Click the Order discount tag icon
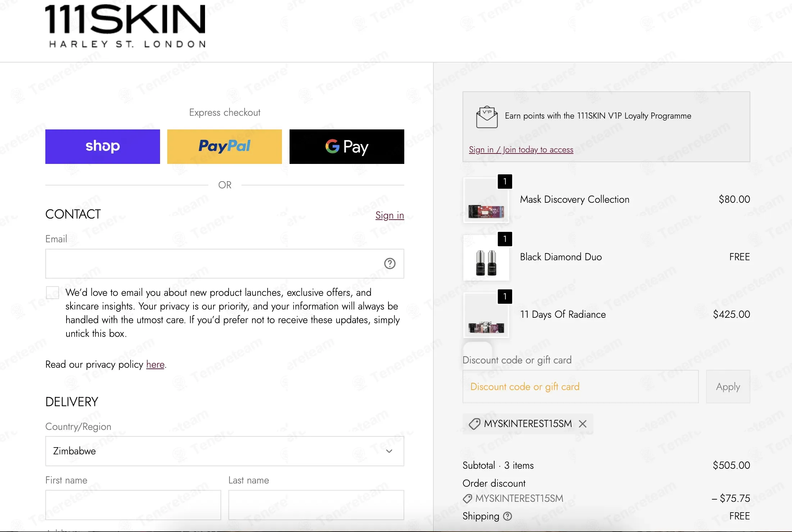The height and width of the screenshot is (532, 792). click(x=468, y=499)
